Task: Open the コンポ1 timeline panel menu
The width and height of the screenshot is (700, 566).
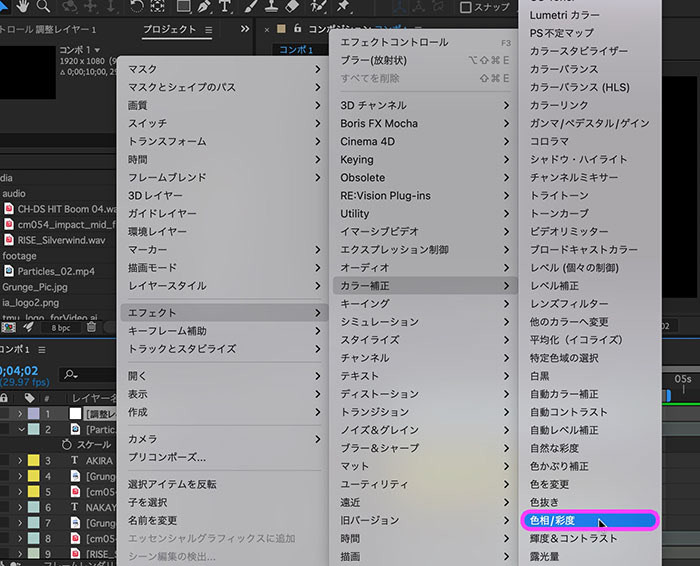Action: 42,350
